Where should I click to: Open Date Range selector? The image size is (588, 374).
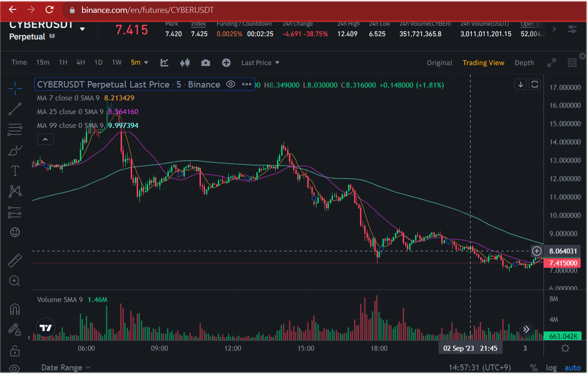tap(66, 368)
